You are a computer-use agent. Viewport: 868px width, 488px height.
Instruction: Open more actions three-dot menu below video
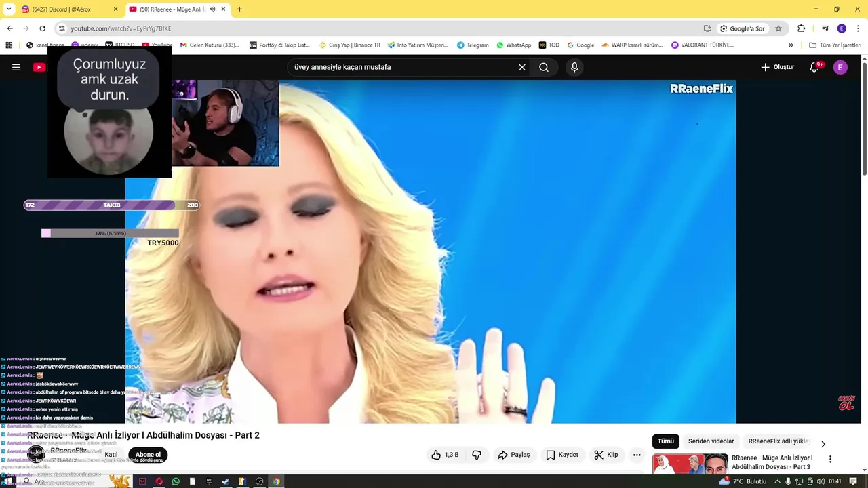coord(637,455)
